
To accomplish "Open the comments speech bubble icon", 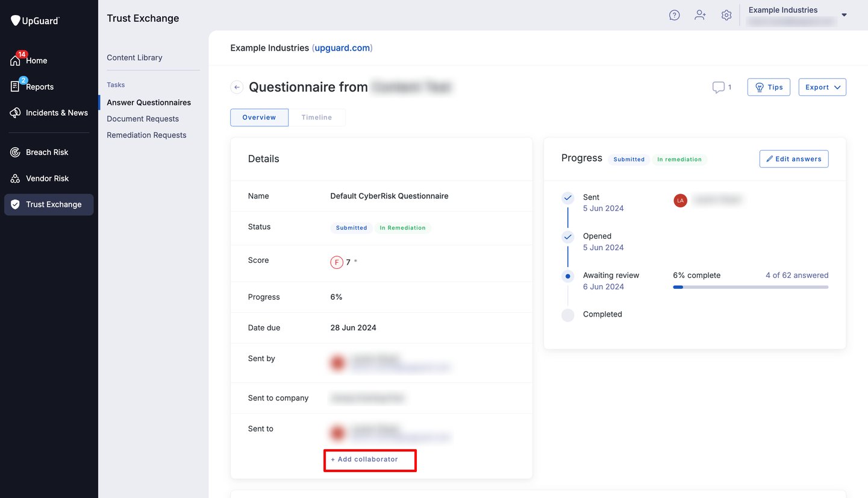I will click(718, 87).
